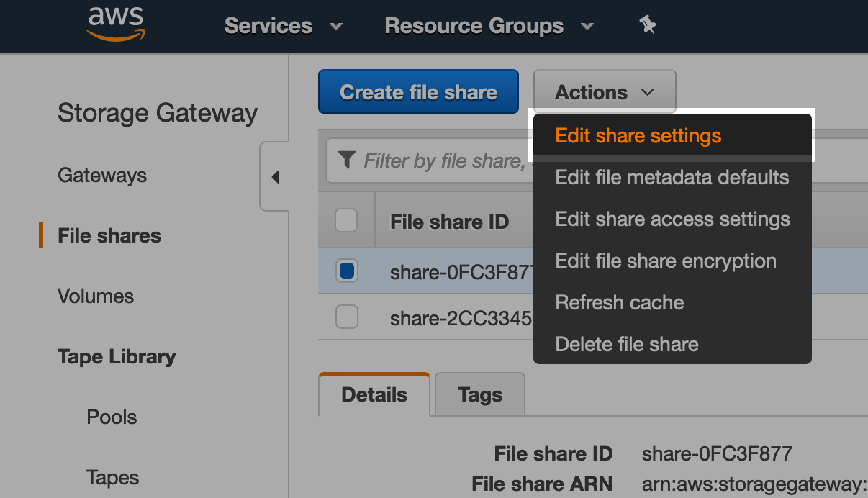This screenshot has width=868, height=498.
Task: Select Edit file share encryption
Action: [665, 261]
